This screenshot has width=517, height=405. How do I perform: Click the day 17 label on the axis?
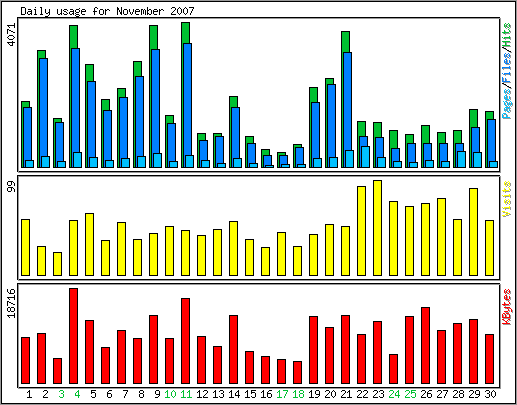282,394
